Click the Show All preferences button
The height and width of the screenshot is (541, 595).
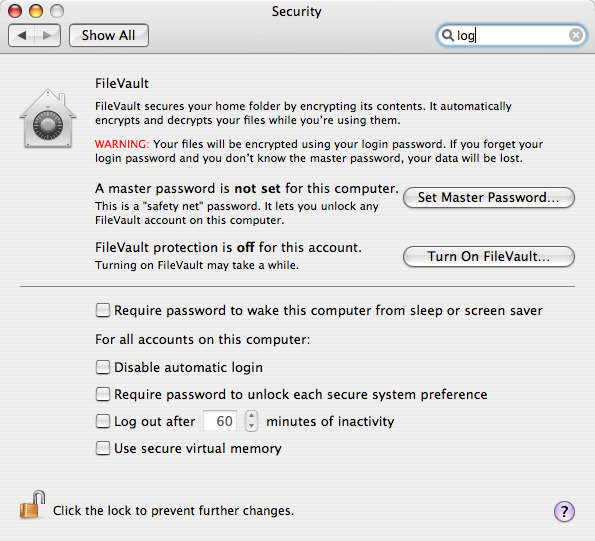coord(109,36)
